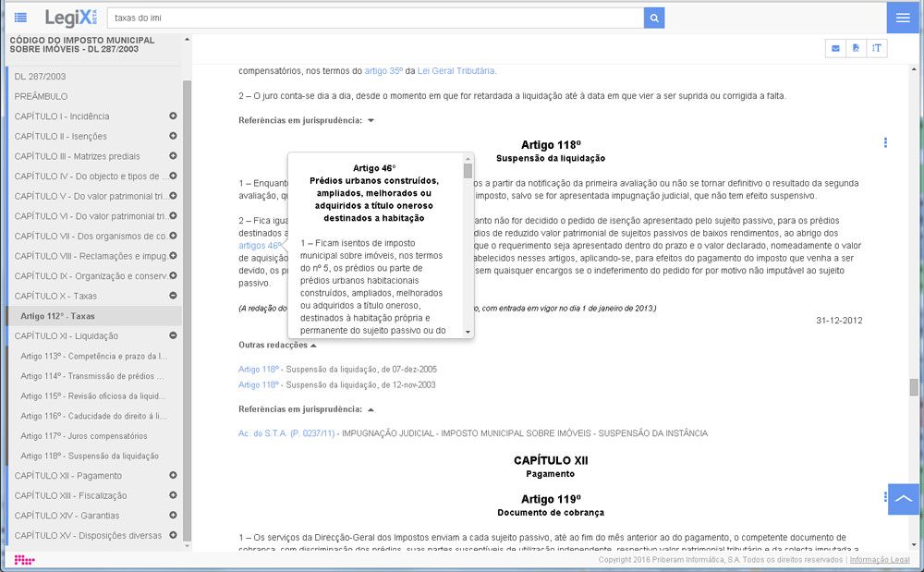Click inside the taxas do imi search field
924x572 pixels.
coord(277,17)
